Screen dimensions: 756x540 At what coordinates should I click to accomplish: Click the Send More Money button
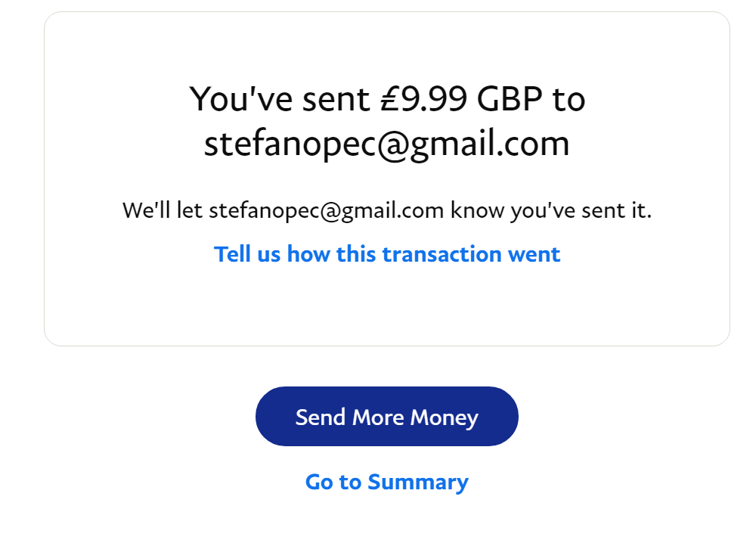coord(386,417)
